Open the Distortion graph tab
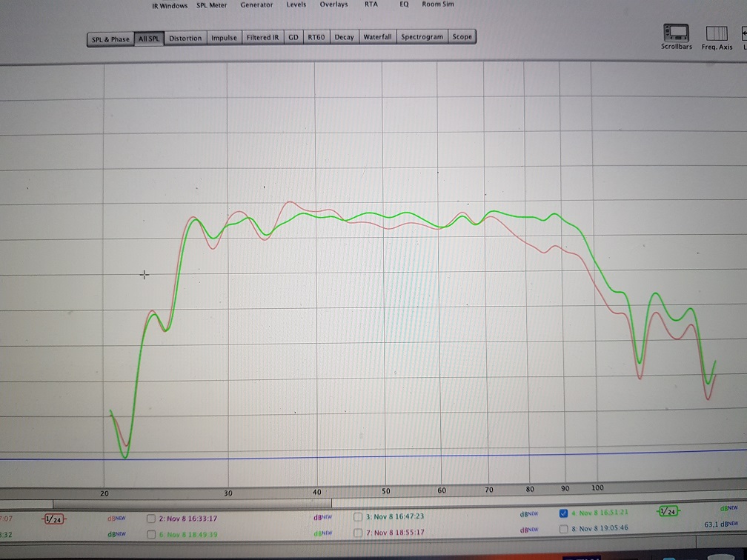747x560 pixels. (x=185, y=39)
